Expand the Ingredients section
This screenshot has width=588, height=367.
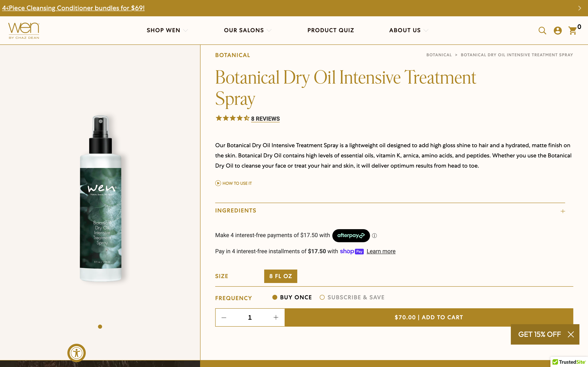[562, 211]
